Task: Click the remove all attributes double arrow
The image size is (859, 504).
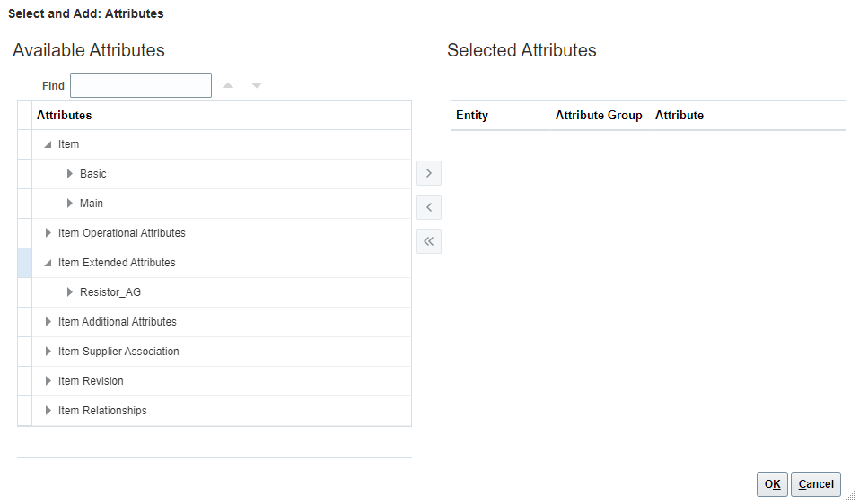Action: (x=429, y=241)
